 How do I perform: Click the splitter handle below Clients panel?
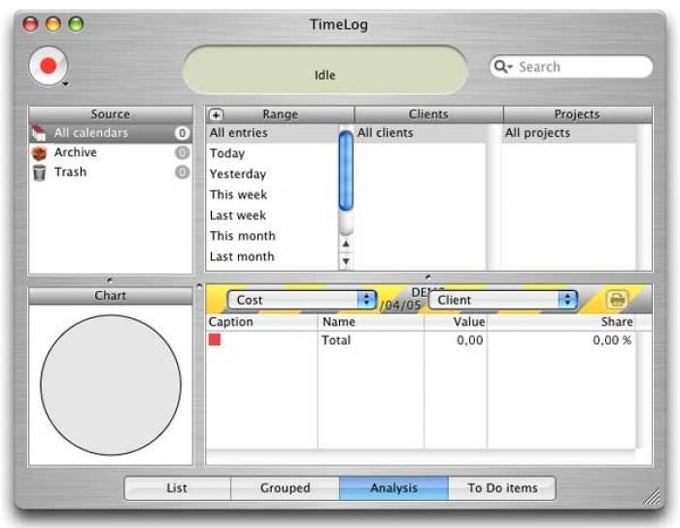point(428,277)
